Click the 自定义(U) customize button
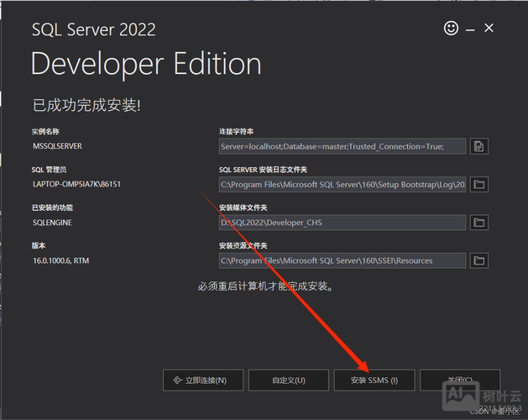 click(x=289, y=381)
